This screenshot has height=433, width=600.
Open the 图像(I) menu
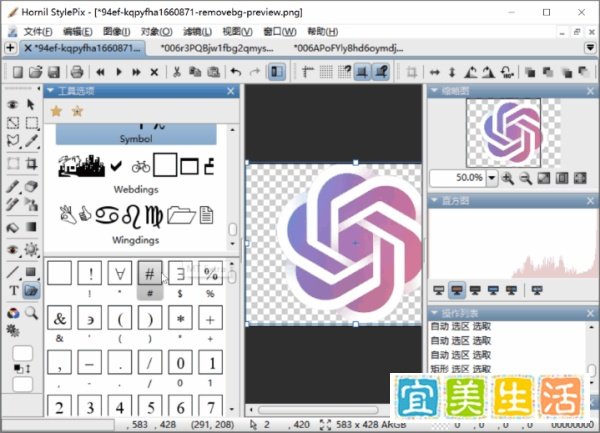[116, 32]
